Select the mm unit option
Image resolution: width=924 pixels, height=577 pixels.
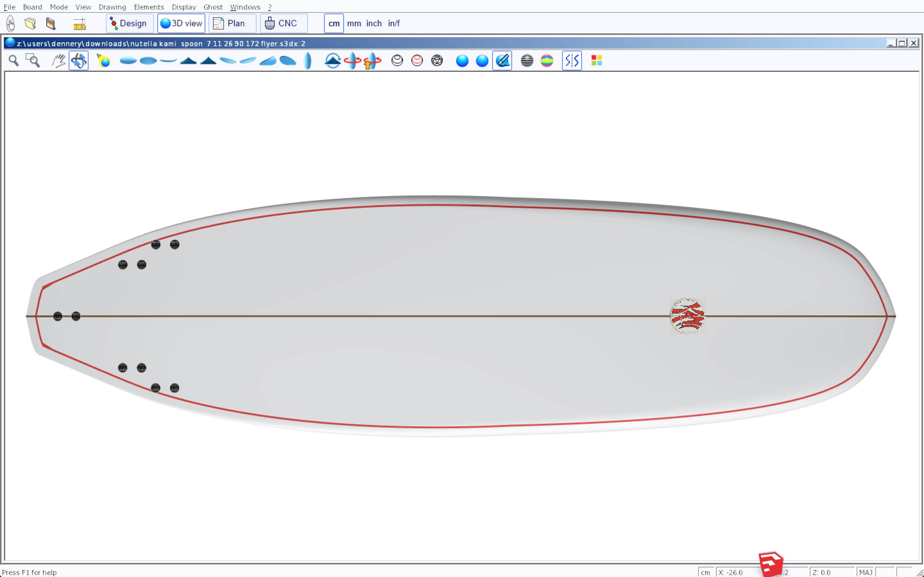pos(354,23)
